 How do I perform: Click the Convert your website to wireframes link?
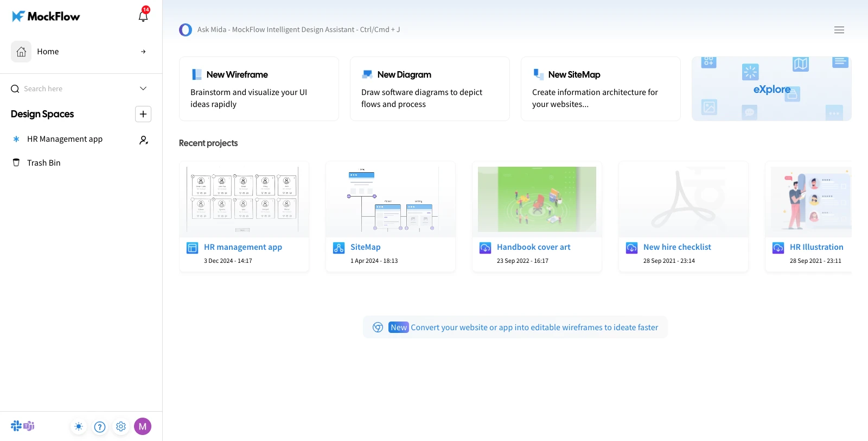tap(534, 327)
